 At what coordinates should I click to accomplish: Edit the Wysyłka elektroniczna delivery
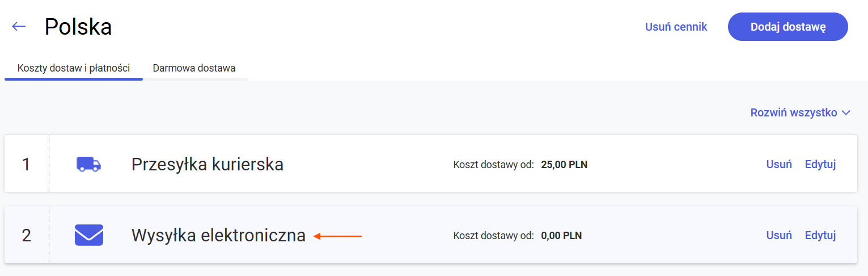[x=820, y=235]
